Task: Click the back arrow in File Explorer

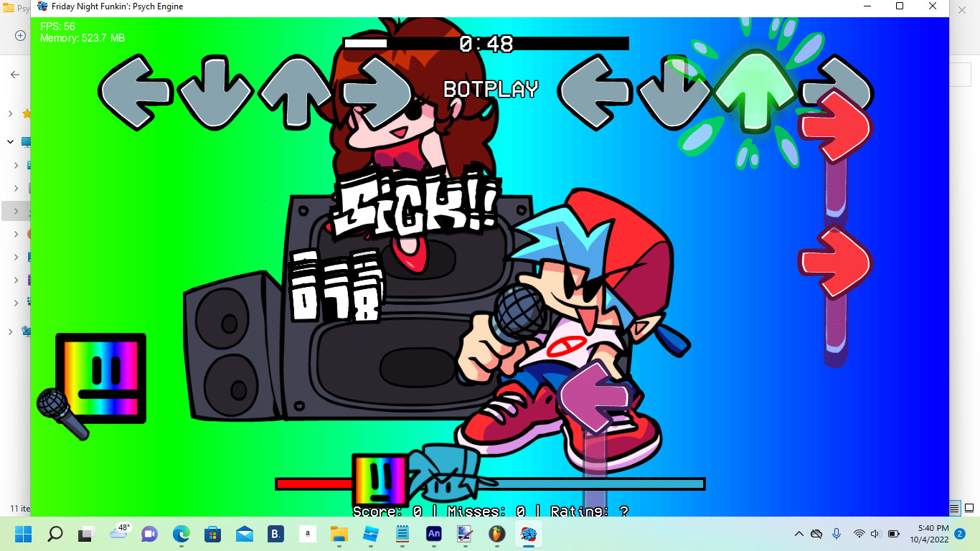Action: (15, 74)
